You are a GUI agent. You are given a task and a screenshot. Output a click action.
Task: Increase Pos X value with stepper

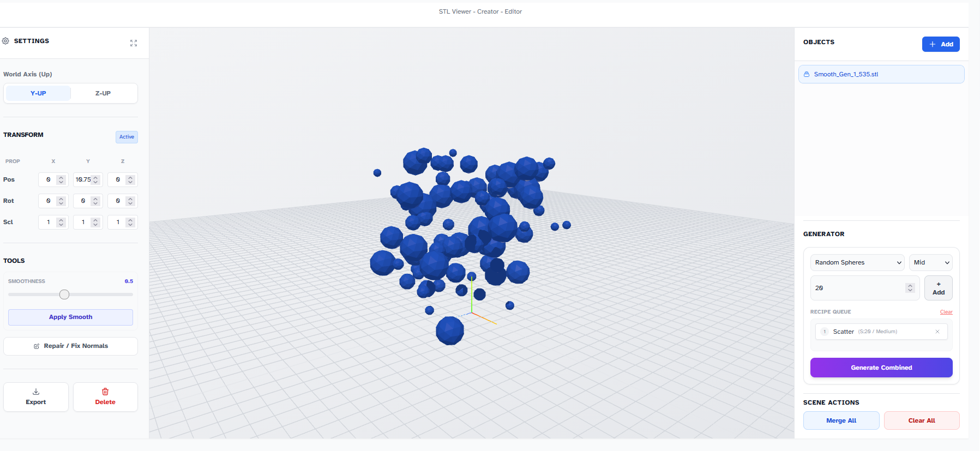pos(61,177)
